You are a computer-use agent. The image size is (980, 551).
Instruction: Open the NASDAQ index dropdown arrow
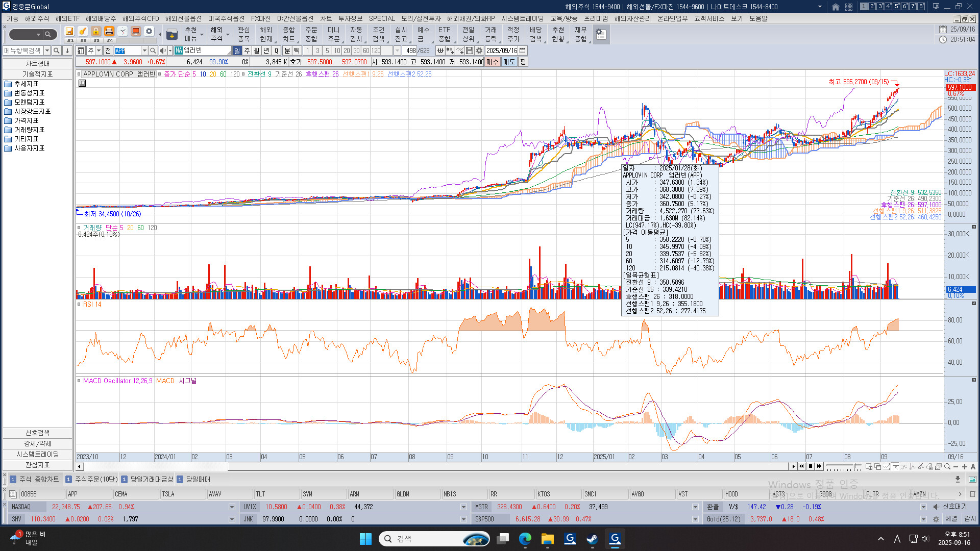(232, 507)
